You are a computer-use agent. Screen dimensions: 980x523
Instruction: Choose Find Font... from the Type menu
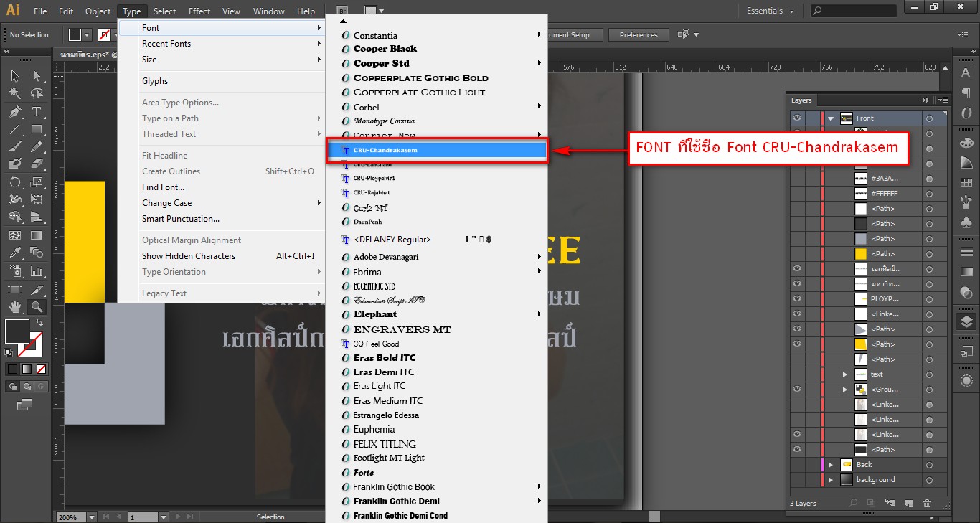pyautogui.click(x=222, y=187)
